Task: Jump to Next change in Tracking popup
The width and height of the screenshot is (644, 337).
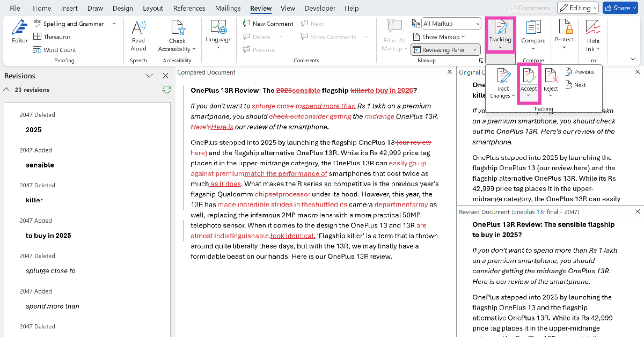Action: tap(575, 85)
